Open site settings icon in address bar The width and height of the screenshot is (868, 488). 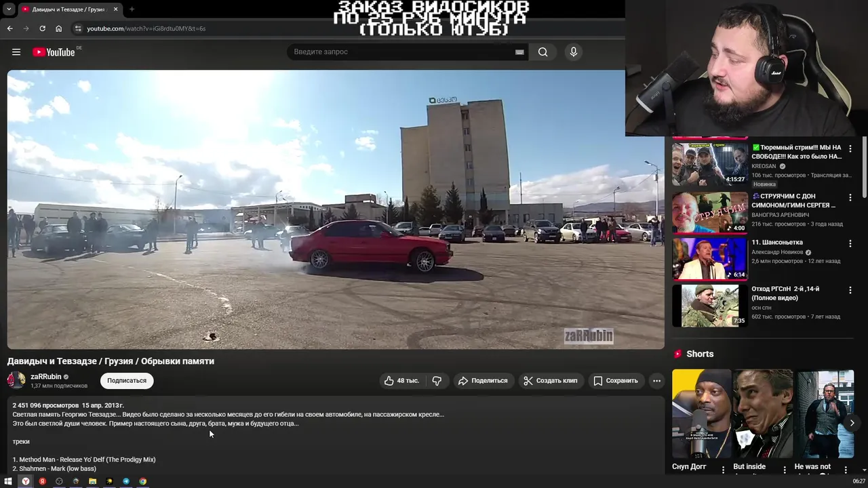pos(78,28)
